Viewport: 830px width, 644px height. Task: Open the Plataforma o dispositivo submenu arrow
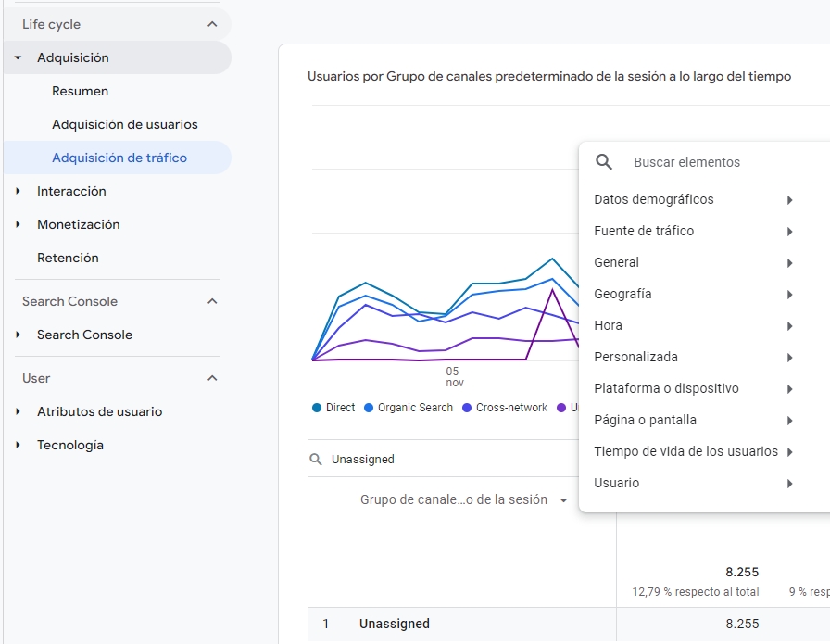coord(789,389)
